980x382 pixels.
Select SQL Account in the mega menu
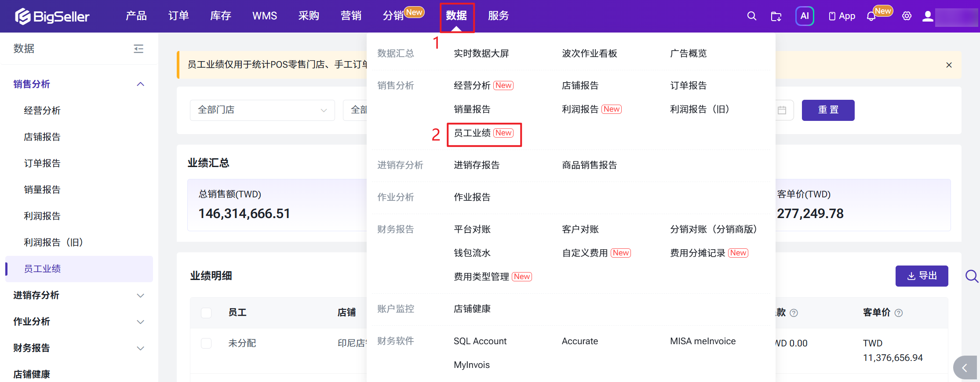tap(480, 342)
